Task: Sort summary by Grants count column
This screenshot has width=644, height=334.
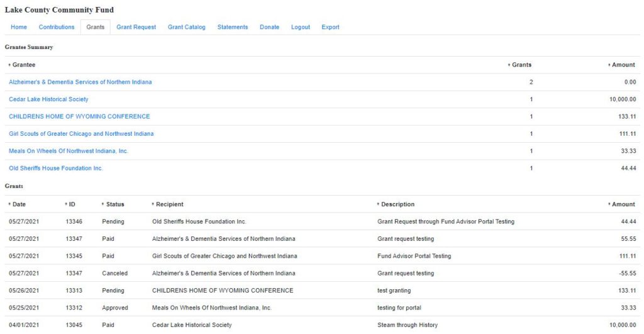Action: (x=521, y=65)
